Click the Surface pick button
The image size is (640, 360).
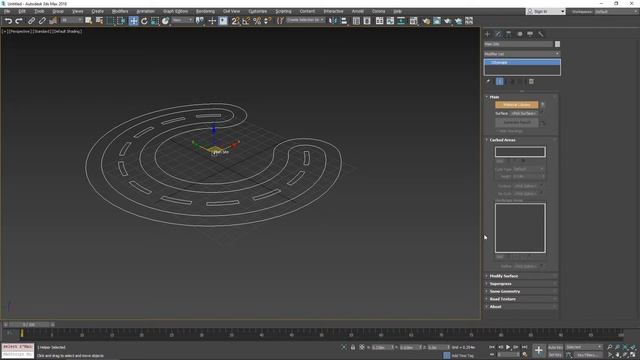pyautogui.click(x=524, y=113)
